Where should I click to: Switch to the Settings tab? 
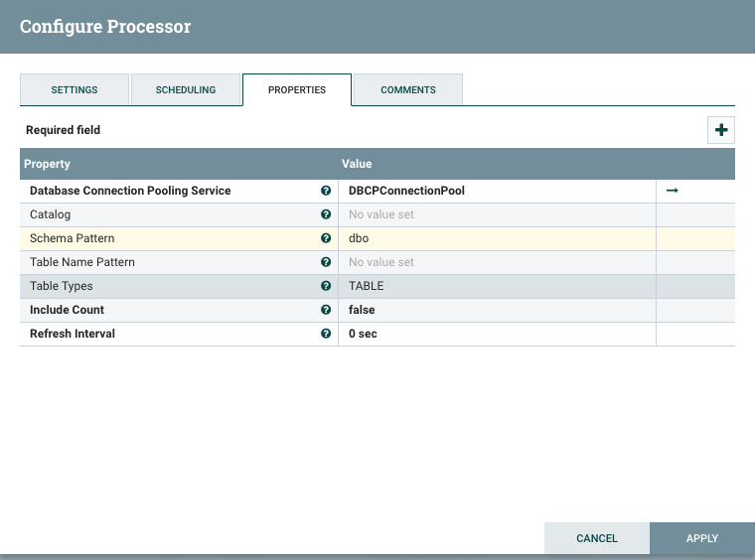point(75,89)
